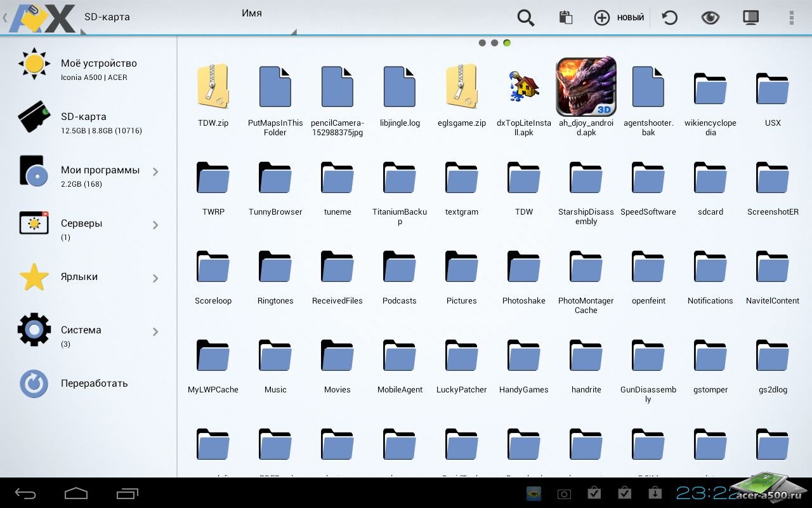Click the screen view mode icon

(x=750, y=18)
